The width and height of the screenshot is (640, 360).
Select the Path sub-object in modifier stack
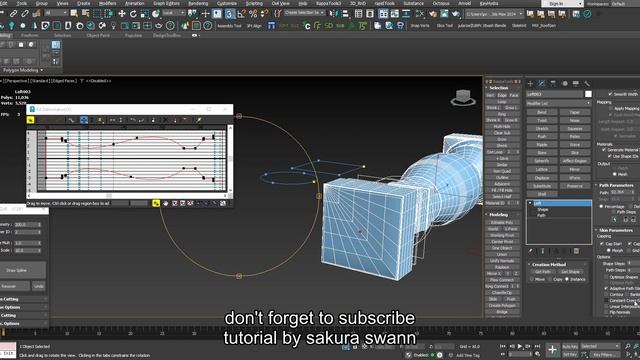click(x=541, y=215)
